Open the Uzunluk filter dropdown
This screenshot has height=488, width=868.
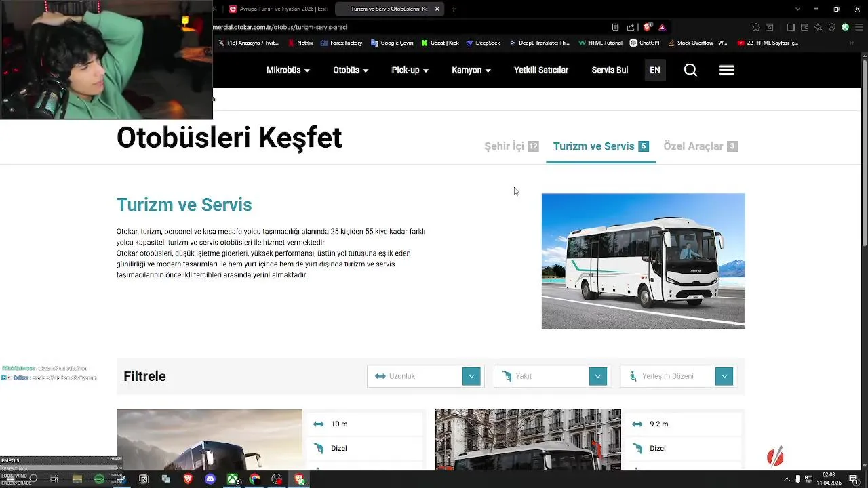(x=425, y=376)
